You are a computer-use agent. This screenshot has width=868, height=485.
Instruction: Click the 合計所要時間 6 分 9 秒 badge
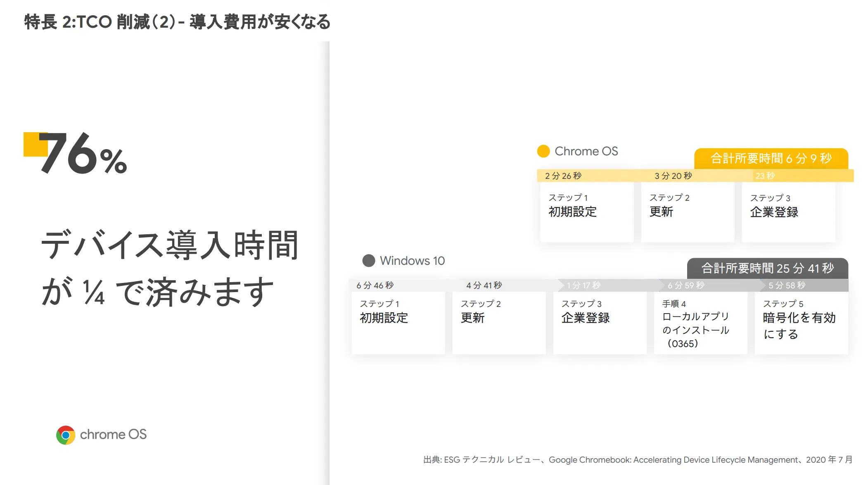pyautogui.click(x=771, y=159)
